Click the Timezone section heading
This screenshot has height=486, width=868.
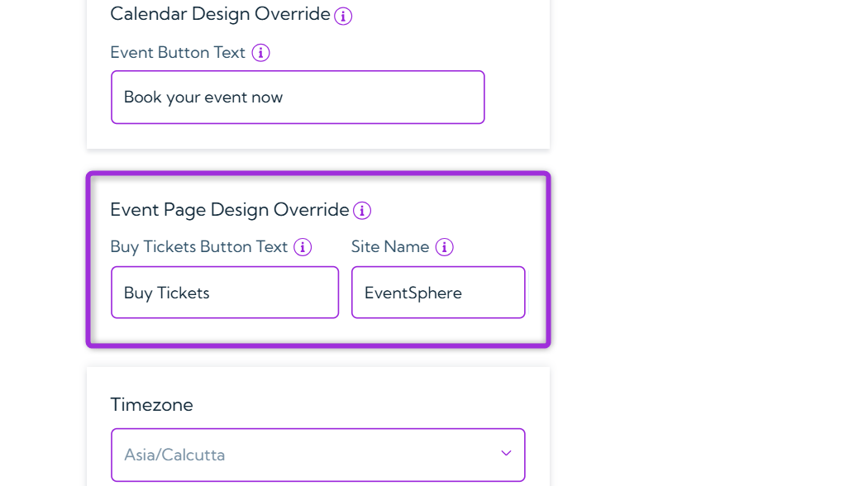pyautogui.click(x=152, y=404)
